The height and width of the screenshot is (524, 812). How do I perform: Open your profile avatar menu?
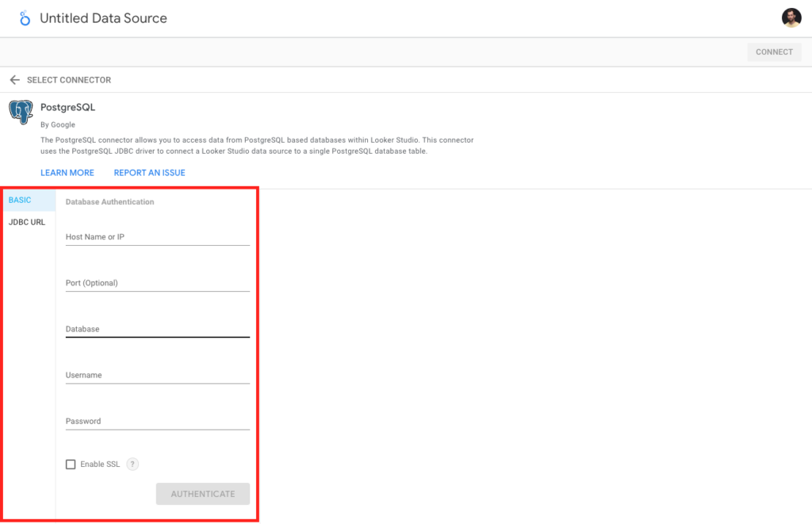(x=791, y=17)
